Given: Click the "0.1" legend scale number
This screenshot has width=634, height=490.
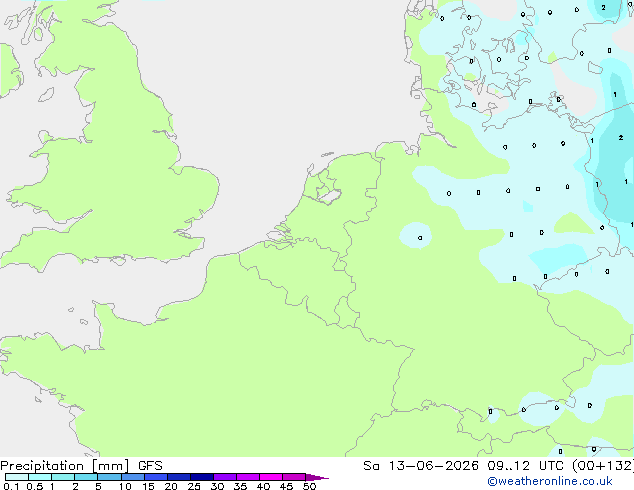Looking at the screenshot, I should (x=11, y=486).
